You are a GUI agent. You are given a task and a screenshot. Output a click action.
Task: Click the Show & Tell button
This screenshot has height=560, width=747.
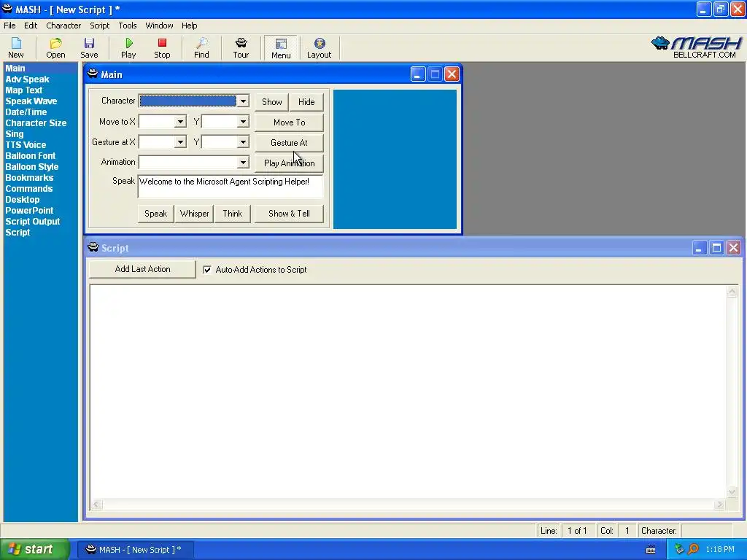289,214
